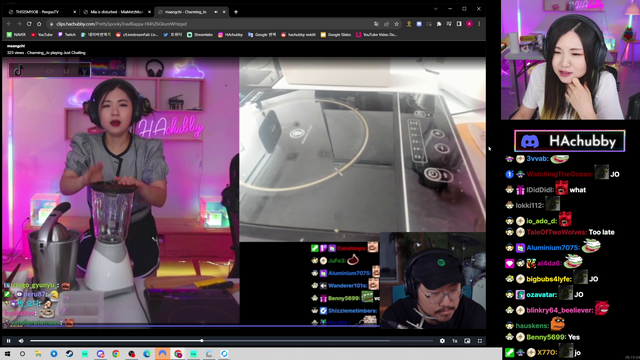Open the Twitch bookmark
Screen dimensions: 640x360
click(x=67, y=35)
